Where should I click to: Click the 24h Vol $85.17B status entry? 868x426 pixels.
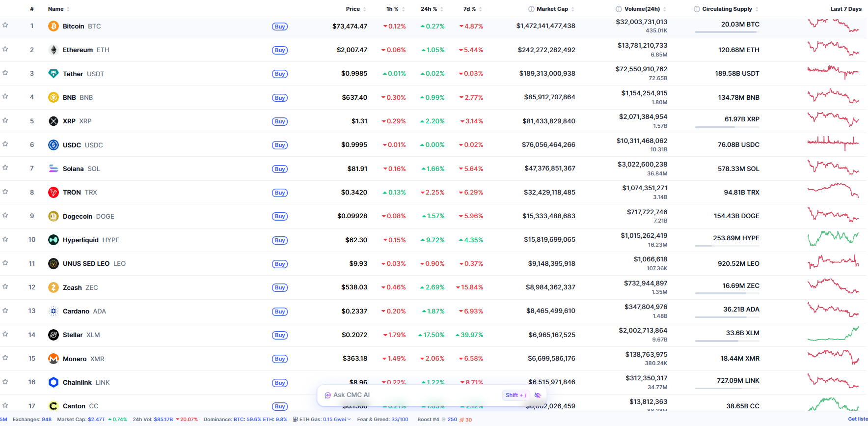click(x=165, y=419)
